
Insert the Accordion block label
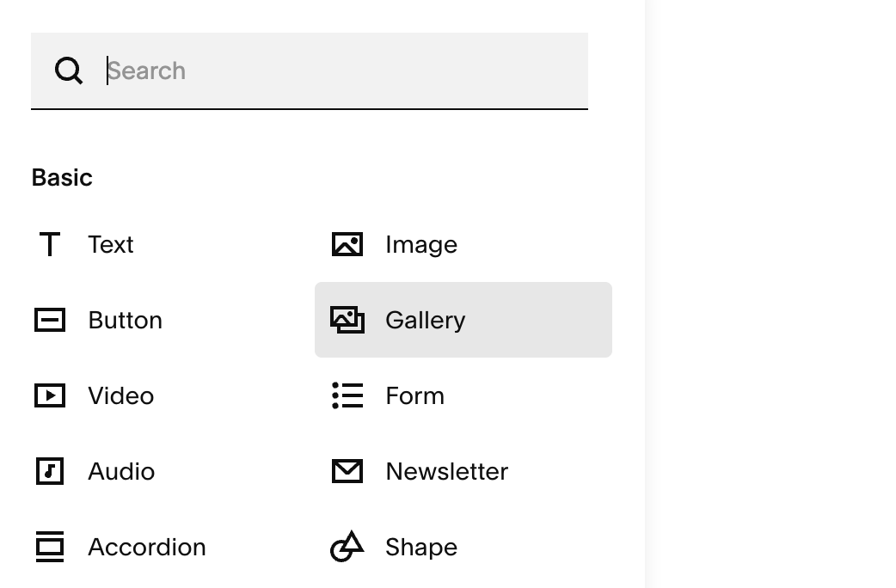tap(147, 547)
